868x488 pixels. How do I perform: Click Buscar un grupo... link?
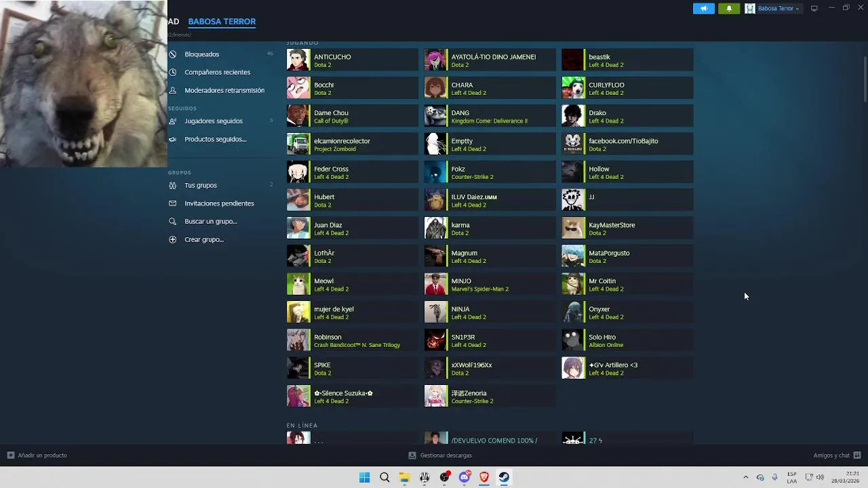(x=211, y=222)
